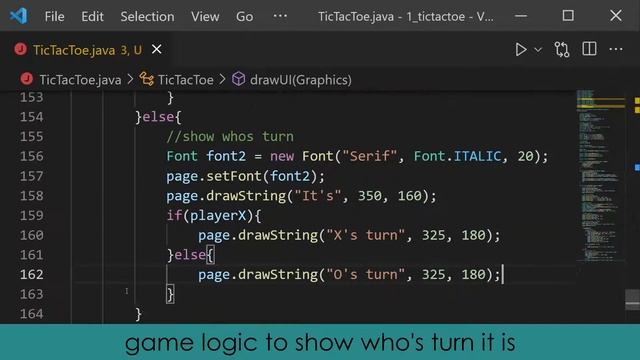Click the "Serif" string on line 156
Image resolution: width=640 pixels, height=360 pixels.
[369, 156]
